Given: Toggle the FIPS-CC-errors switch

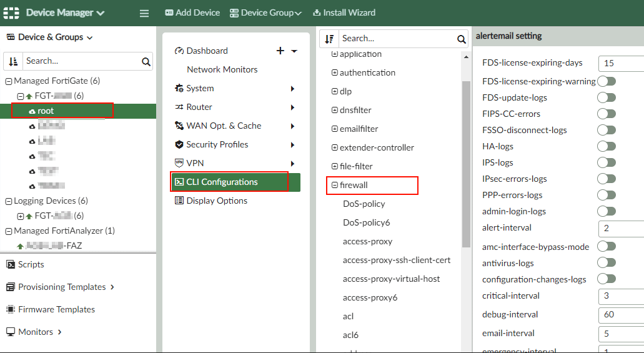Looking at the screenshot, I should [x=607, y=114].
